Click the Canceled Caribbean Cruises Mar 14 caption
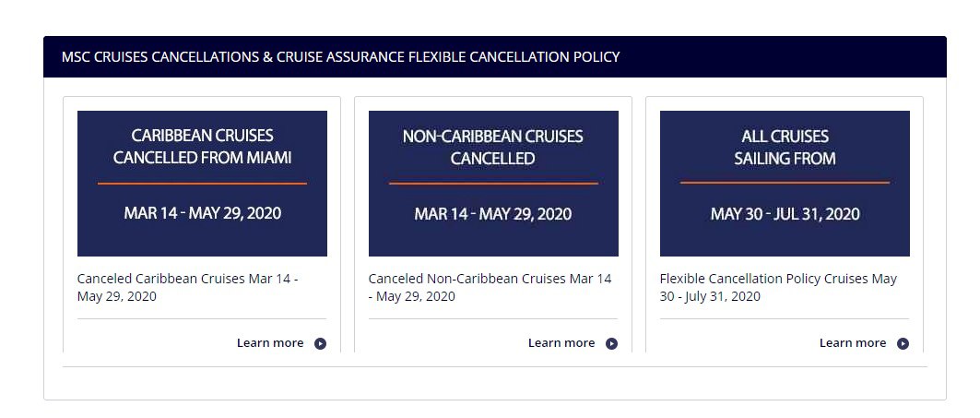Image resolution: width=980 pixels, height=418 pixels. 187,287
